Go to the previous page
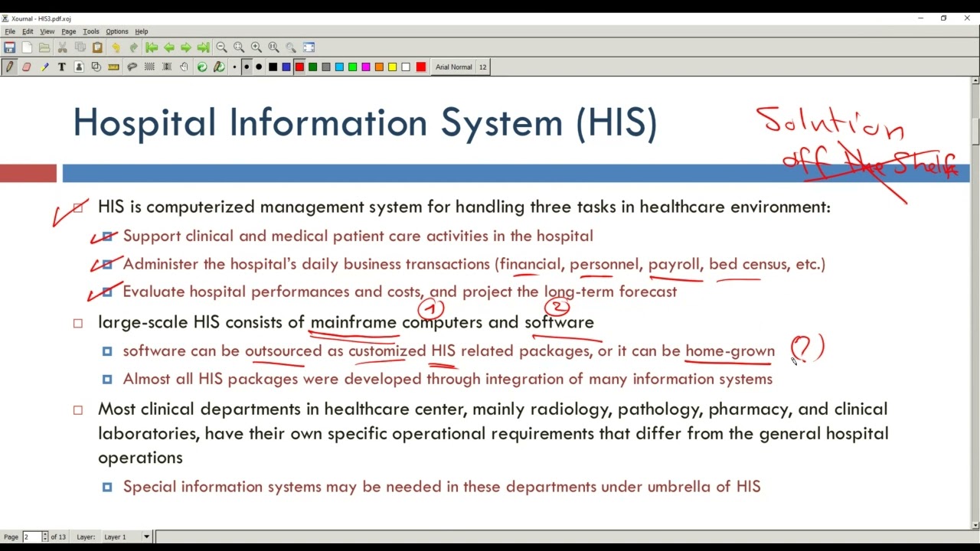This screenshot has height=551, width=980. pos(168,47)
